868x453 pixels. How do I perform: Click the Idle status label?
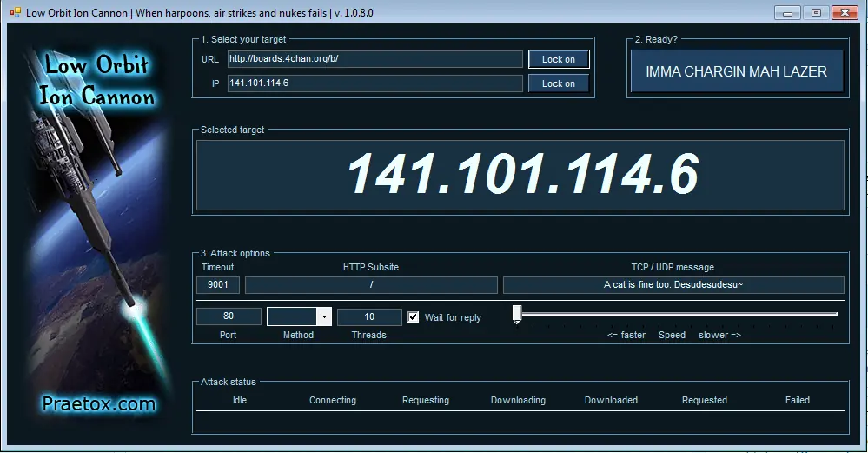click(x=240, y=400)
